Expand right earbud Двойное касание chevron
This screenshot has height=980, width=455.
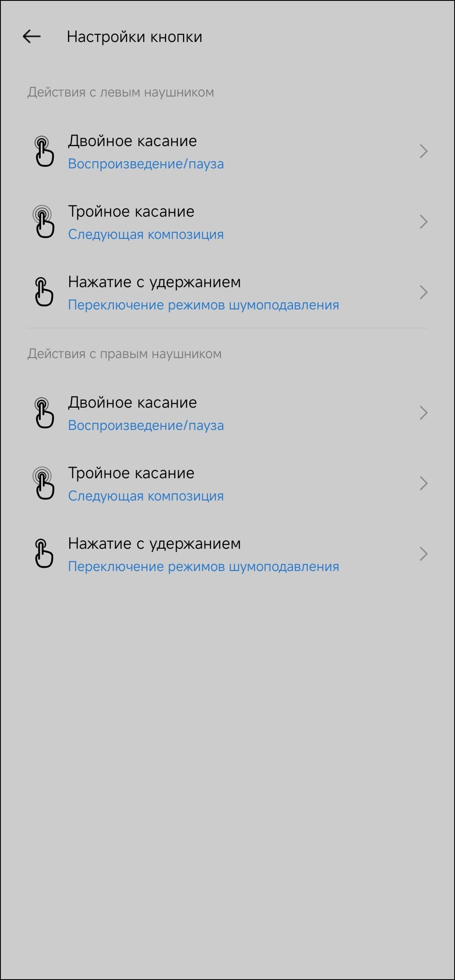(x=424, y=413)
